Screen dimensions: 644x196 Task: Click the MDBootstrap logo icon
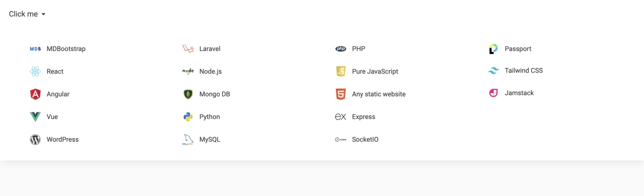[x=35, y=49]
